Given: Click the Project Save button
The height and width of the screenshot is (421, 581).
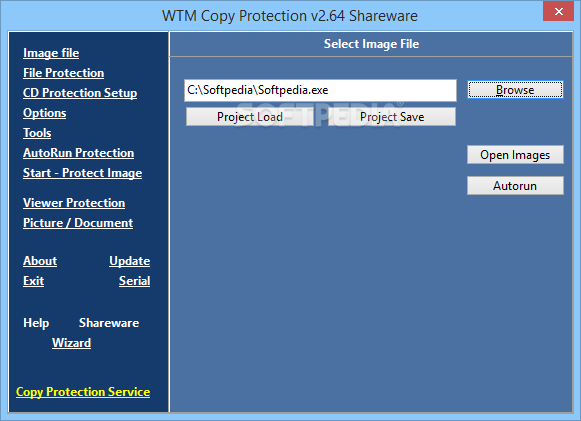Looking at the screenshot, I should point(392,117).
